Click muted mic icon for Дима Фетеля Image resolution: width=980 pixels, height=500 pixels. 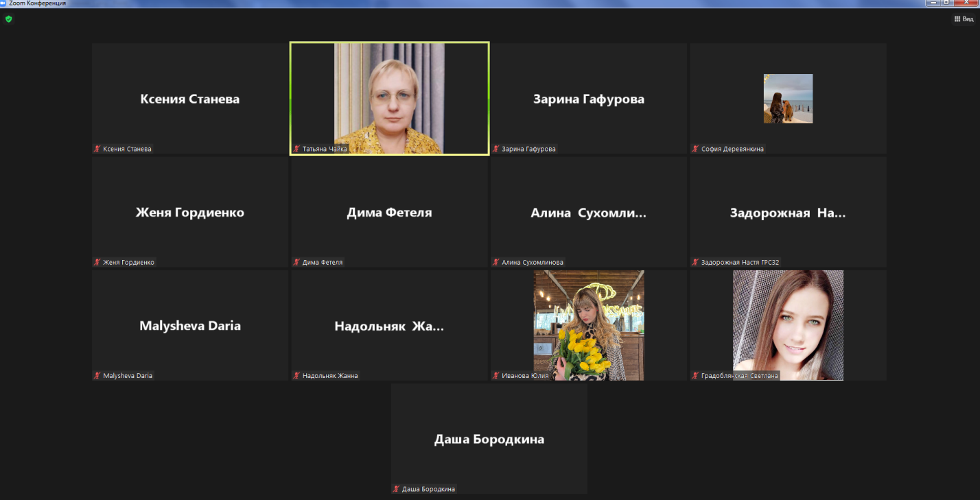(296, 262)
